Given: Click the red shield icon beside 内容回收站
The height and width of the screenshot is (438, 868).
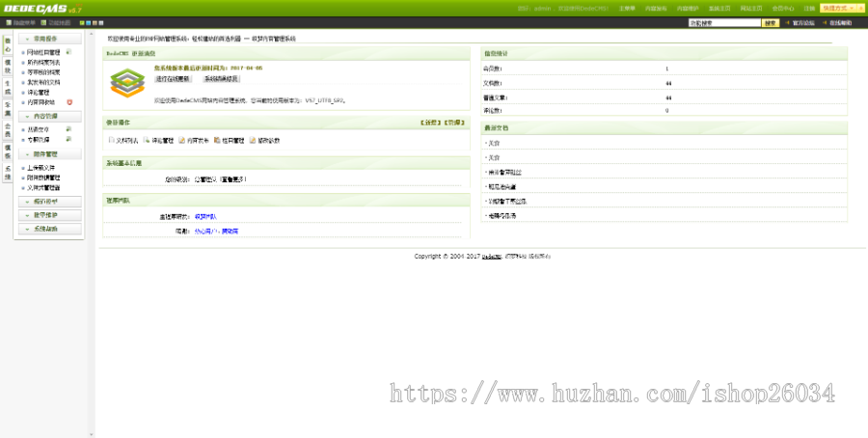Looking at the screenshot, I should point(69,102).
